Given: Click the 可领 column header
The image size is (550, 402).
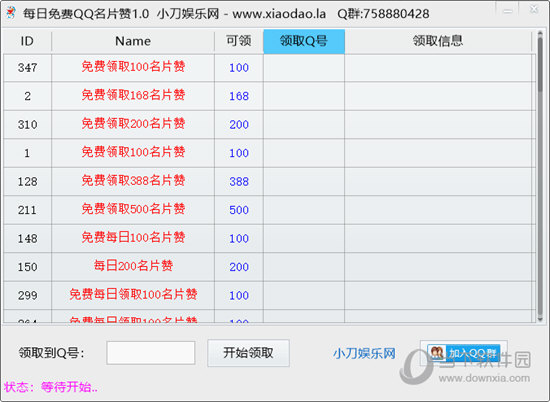Looking at the screenshot, I should tap(239, 41).
